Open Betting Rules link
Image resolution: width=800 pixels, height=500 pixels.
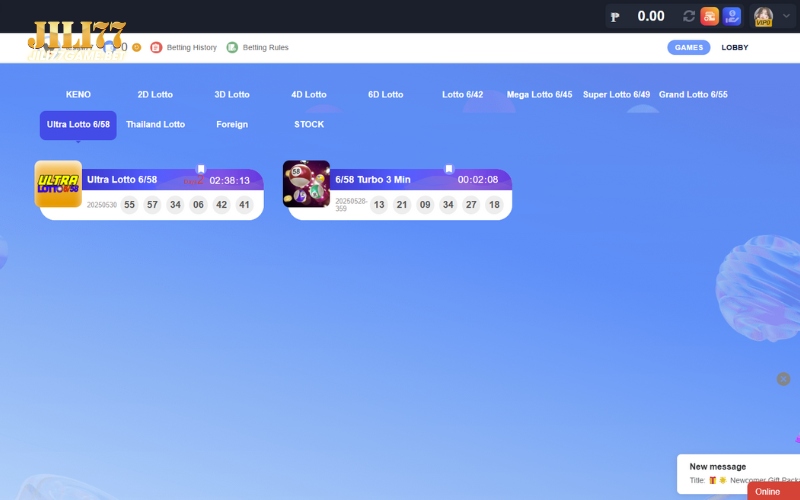pos(265,47)
